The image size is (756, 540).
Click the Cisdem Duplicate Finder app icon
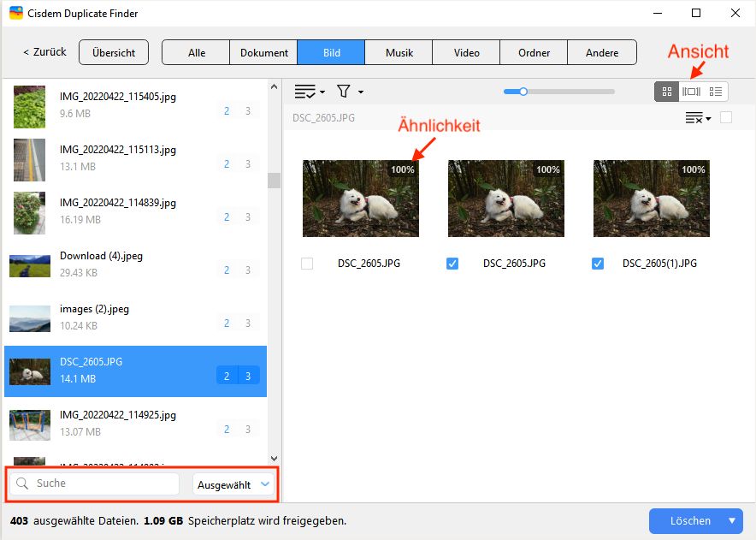(x=16, y=13)
